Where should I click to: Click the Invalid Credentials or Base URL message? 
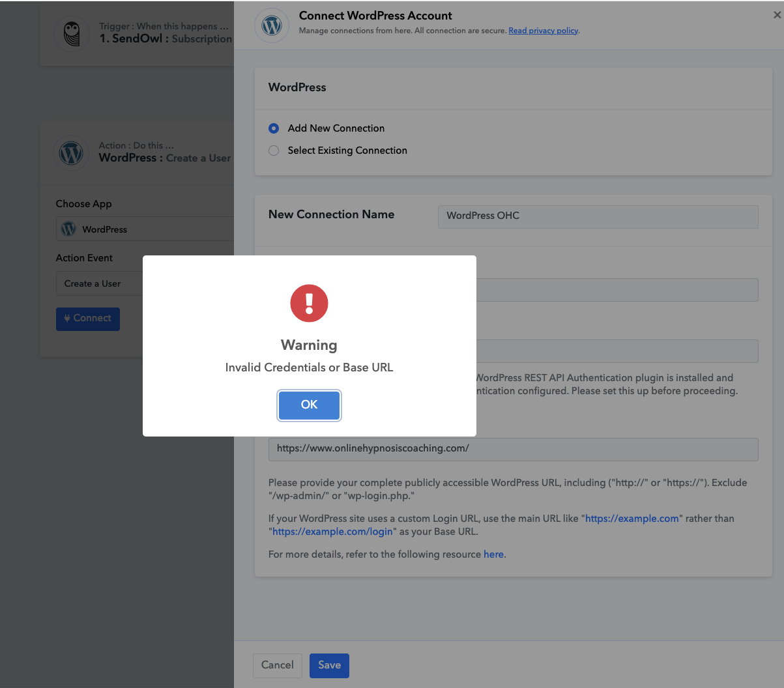coord(309,367)
